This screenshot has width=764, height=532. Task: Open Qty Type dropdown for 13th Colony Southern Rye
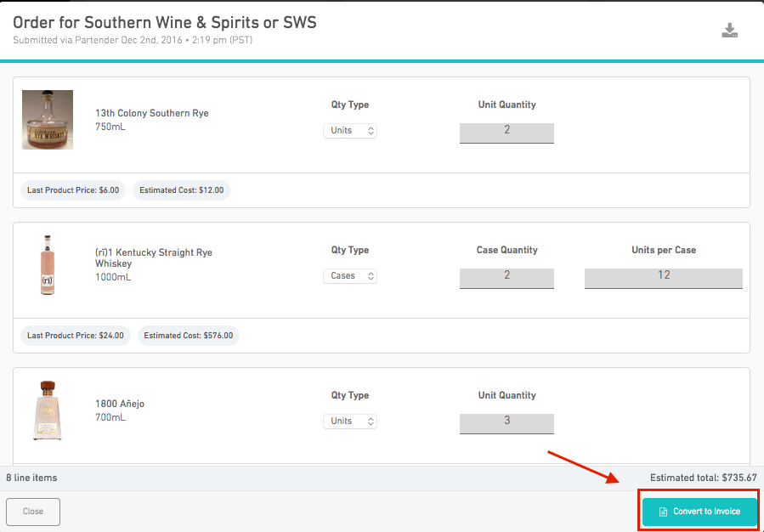[350, 131]
